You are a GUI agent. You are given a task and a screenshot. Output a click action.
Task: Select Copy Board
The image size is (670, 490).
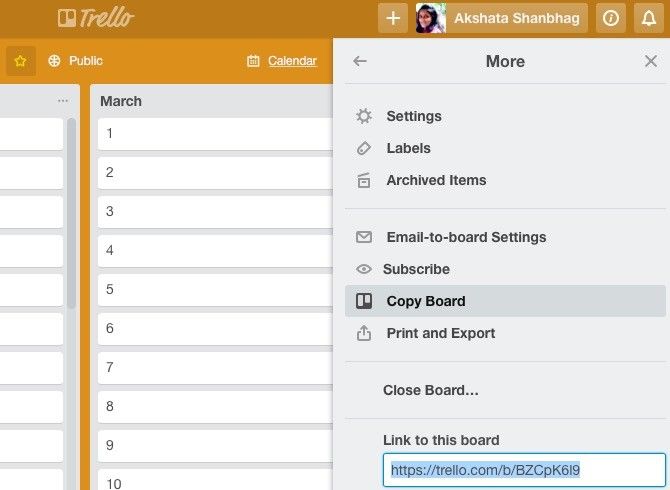coord(505,301)
